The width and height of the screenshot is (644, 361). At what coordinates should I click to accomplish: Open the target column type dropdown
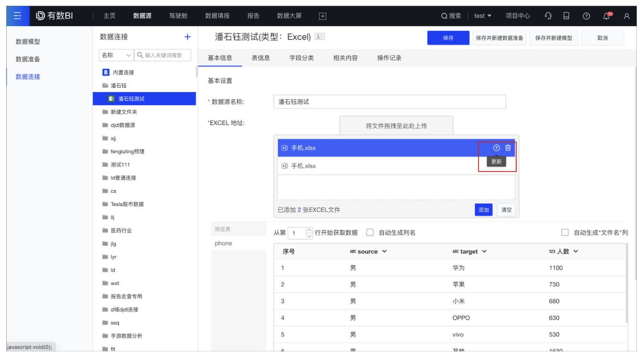484,251
